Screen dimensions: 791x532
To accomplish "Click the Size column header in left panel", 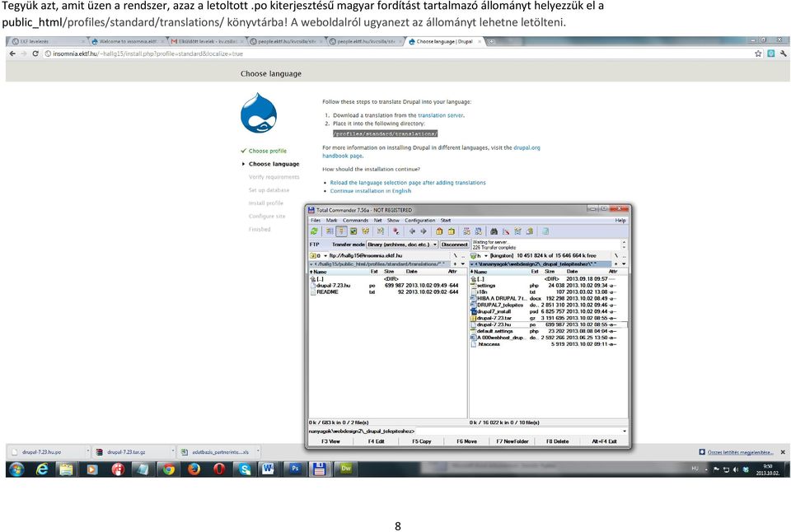I will [389, 272].
